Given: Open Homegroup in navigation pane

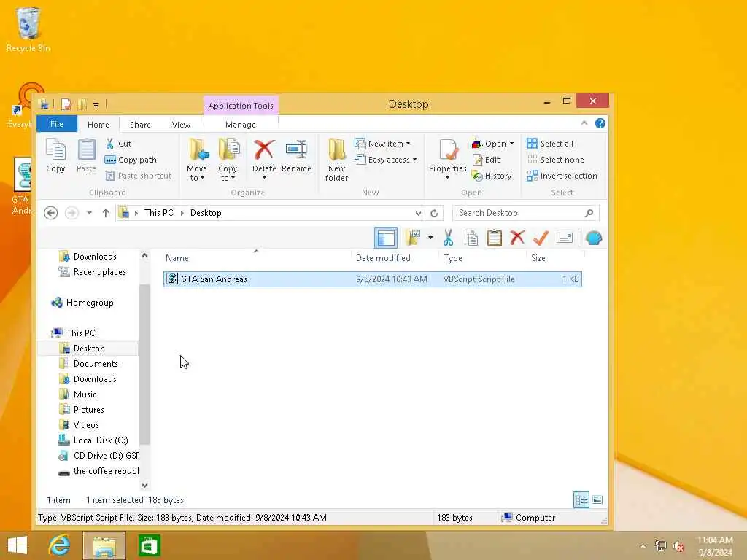Looking at the screenshot, I should coord(83,303).
